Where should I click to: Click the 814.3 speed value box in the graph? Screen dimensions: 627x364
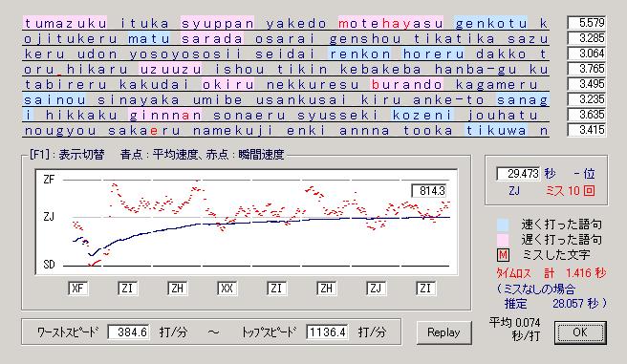point(429,191)
